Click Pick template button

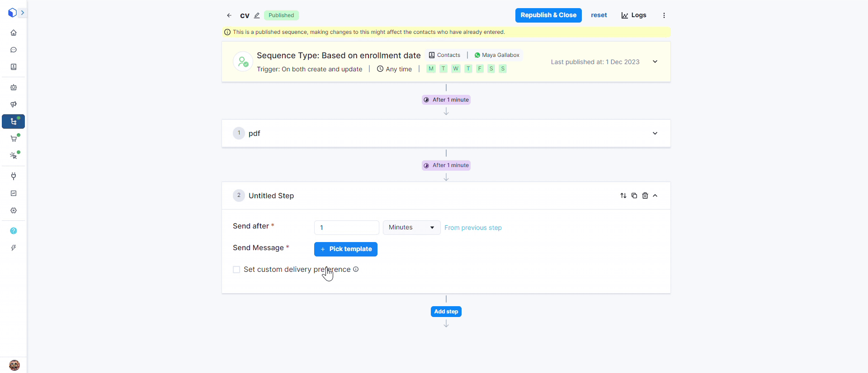coord(346,249)
